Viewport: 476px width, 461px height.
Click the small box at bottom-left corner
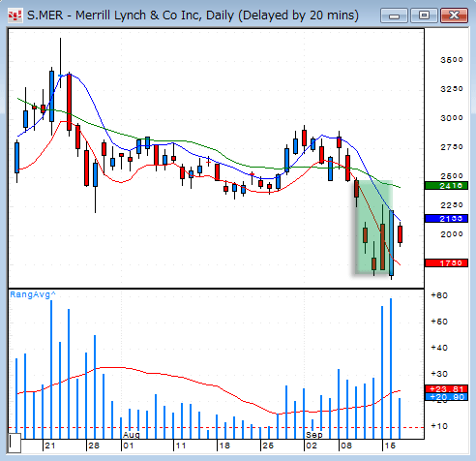click(15, 444)
